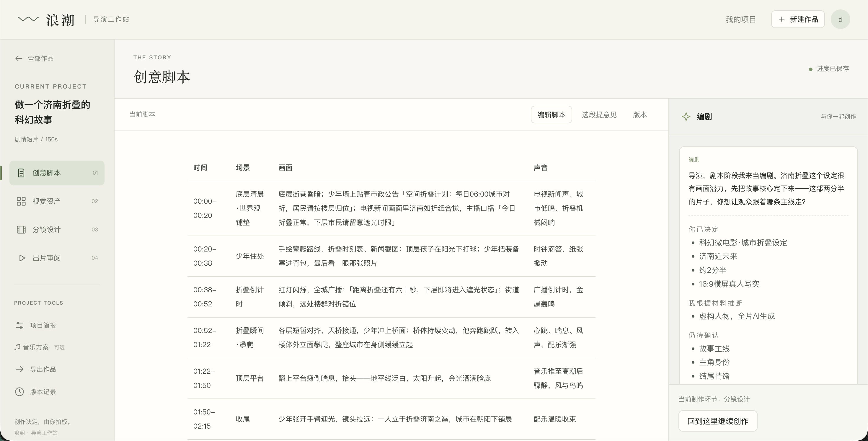The width and height of the screenshot is (868, 441).
Task: Switch to the 选段提意见 tab
Action: (x=599, y=115)
